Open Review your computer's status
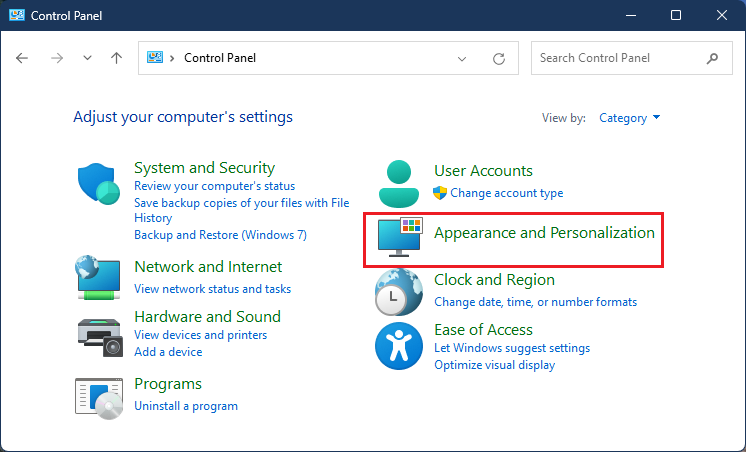This screenshot has width=746, height=452. click(x=215, y=186)
